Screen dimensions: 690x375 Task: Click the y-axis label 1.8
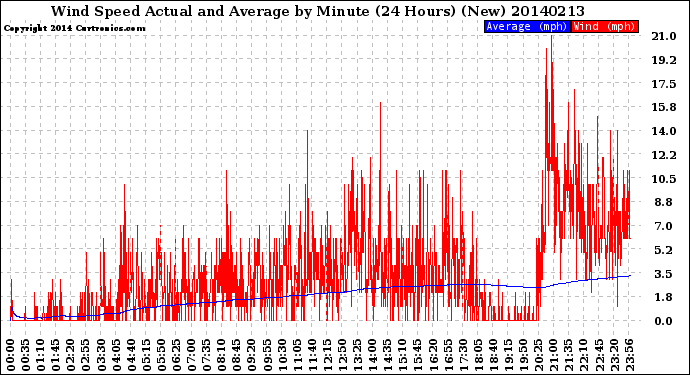664,297
